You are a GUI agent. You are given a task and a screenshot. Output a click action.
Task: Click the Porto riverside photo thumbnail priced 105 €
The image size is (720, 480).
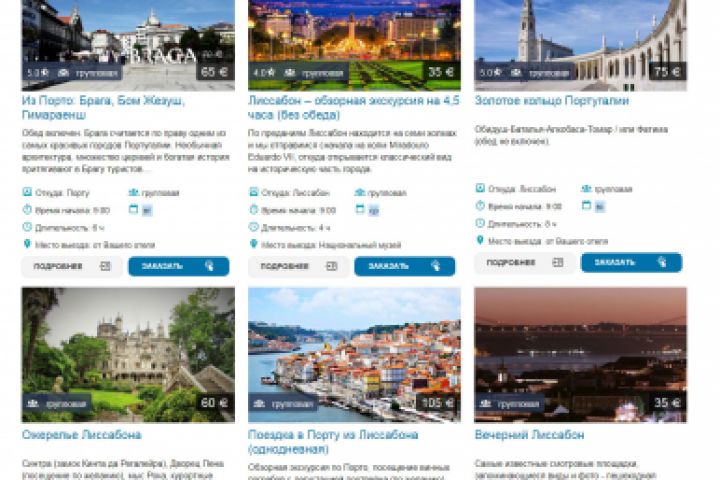[x=354, y=355]
